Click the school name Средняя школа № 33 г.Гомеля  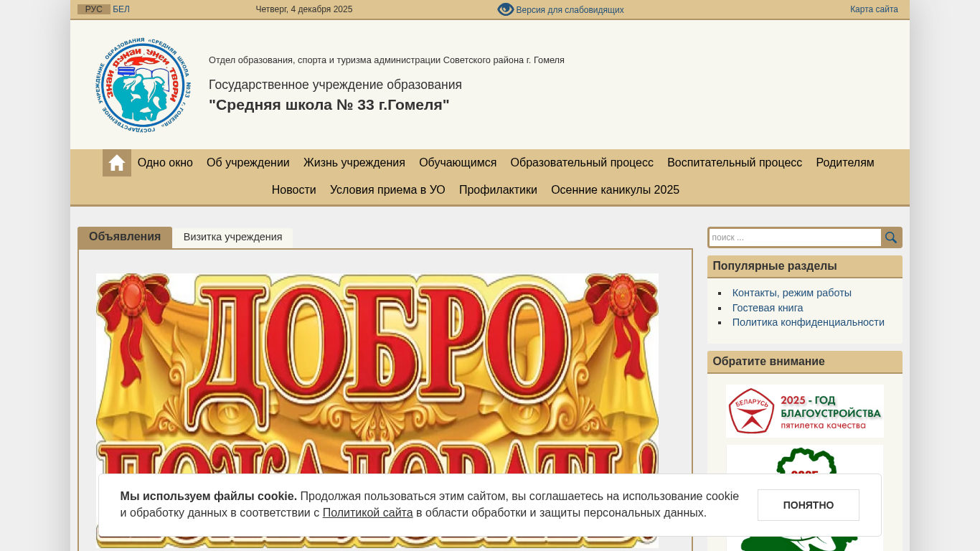click(x=329, y=105)
